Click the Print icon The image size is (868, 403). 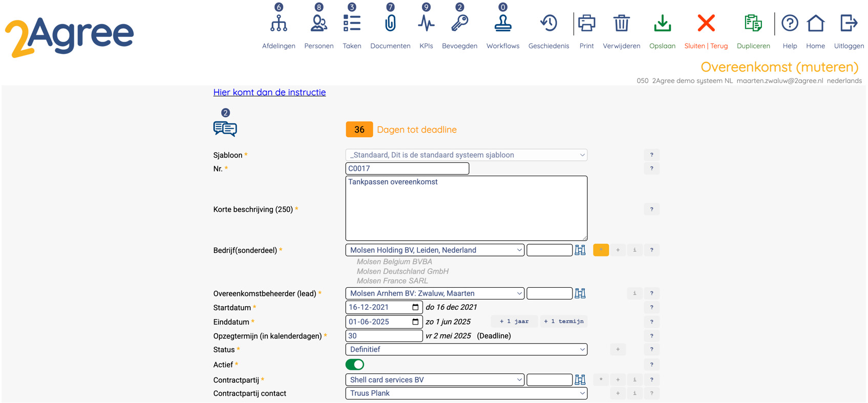tap(586, 23)
